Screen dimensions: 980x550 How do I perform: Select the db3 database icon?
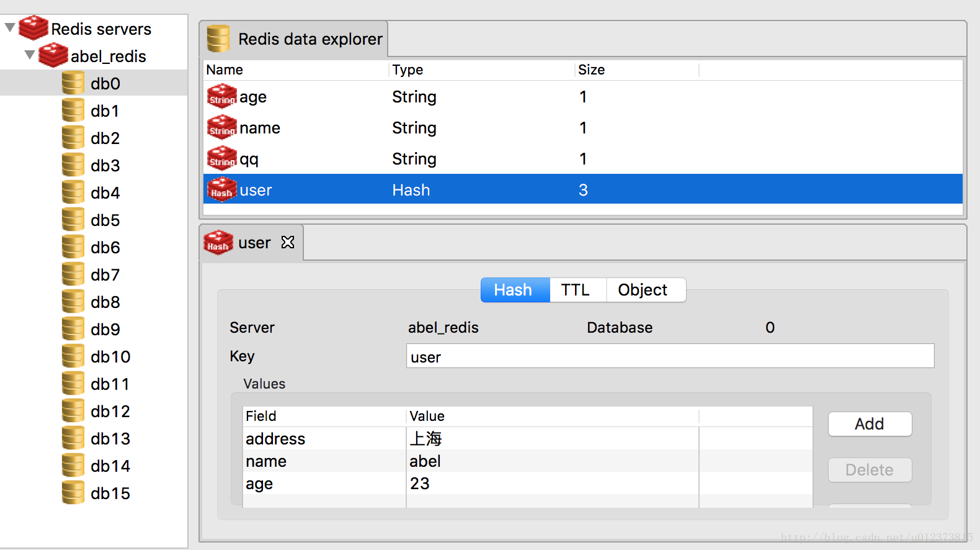click(73, 165)
